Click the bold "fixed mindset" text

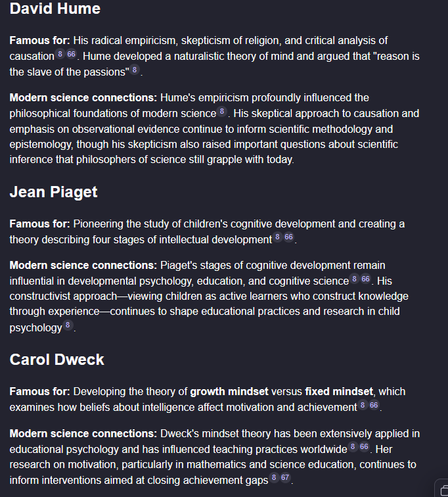click(x=339, y=392)
